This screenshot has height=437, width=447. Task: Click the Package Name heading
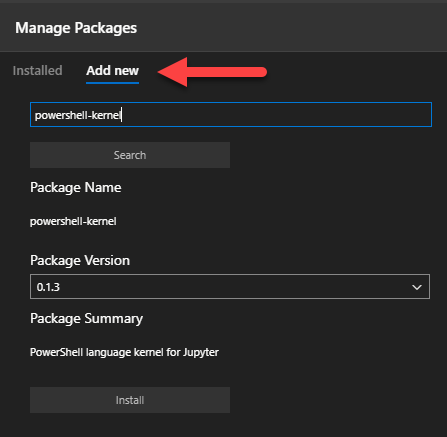[76, 187]
